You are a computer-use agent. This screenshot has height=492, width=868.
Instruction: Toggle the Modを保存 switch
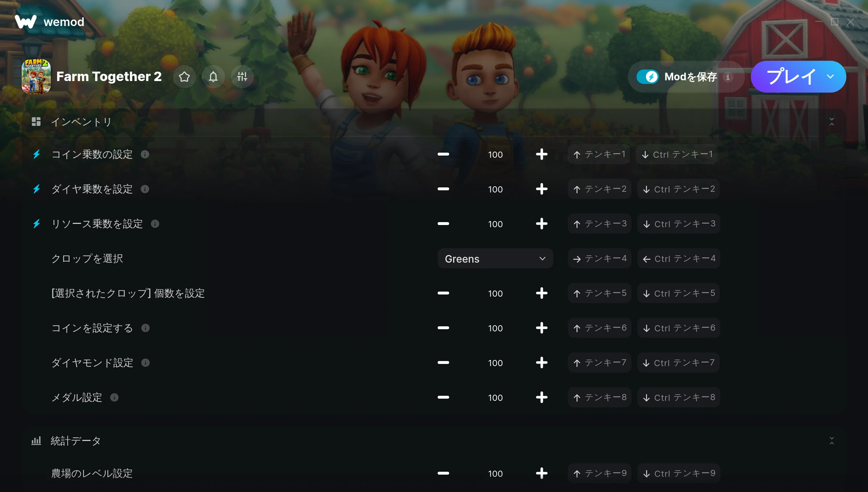tap(648, 77)
